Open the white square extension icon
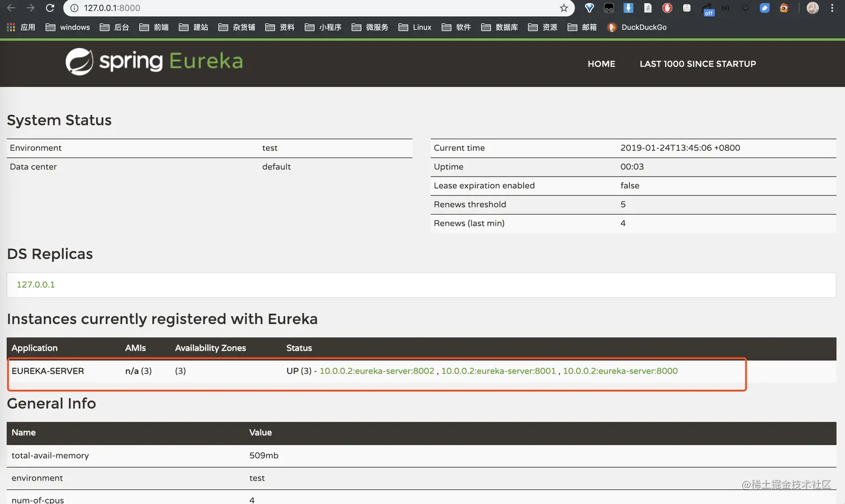This screenshot has width=845, height=504. point(687,8)
